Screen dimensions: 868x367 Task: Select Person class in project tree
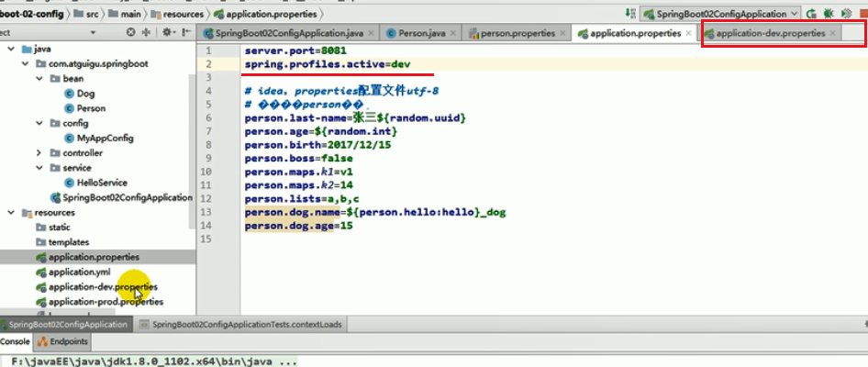click(x=91, y=108)
